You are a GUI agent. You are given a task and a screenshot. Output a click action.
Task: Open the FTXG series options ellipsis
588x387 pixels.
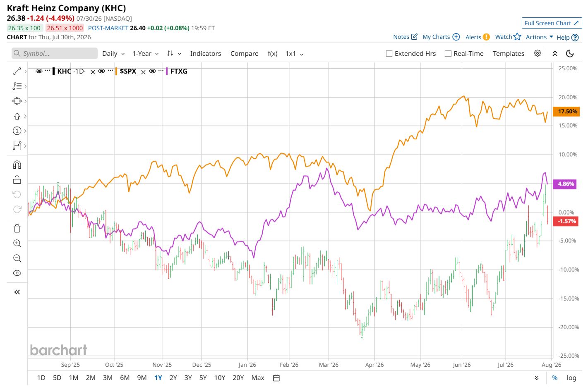click(x=161, y=70)
